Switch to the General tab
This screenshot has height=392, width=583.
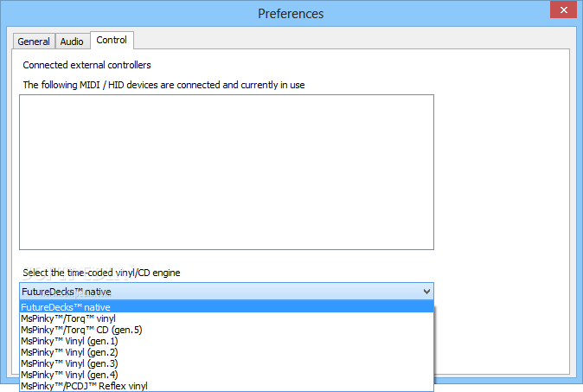pos(34,42)
